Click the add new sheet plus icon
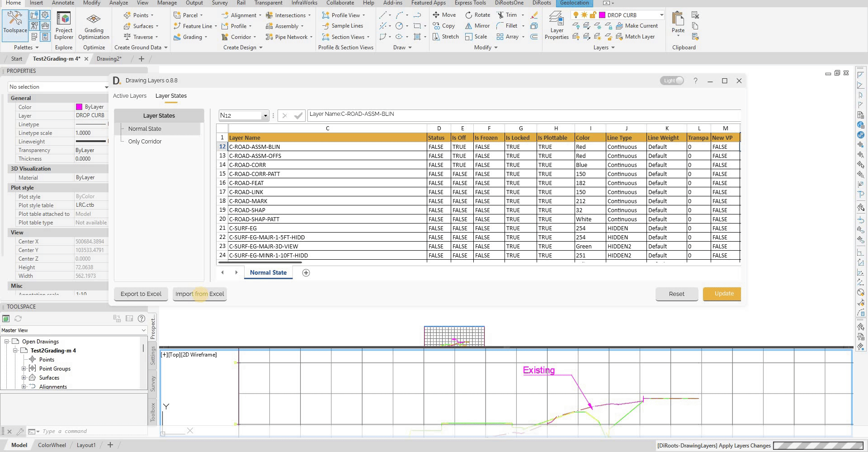 click(x=306, y=273)
